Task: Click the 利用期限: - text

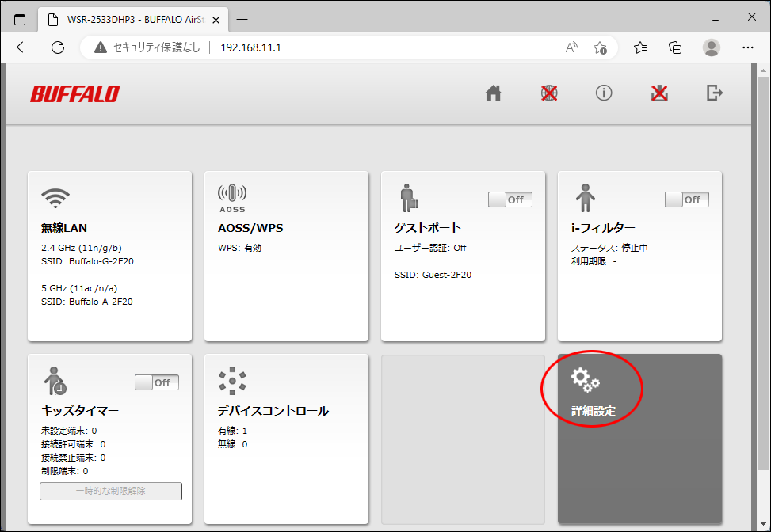Action: point(594,261)
